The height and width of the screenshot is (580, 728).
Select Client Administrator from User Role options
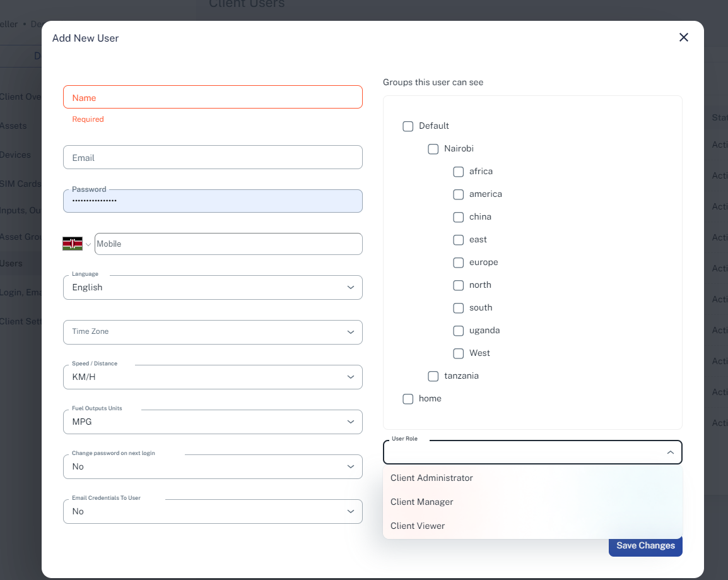tap(432, 478)
